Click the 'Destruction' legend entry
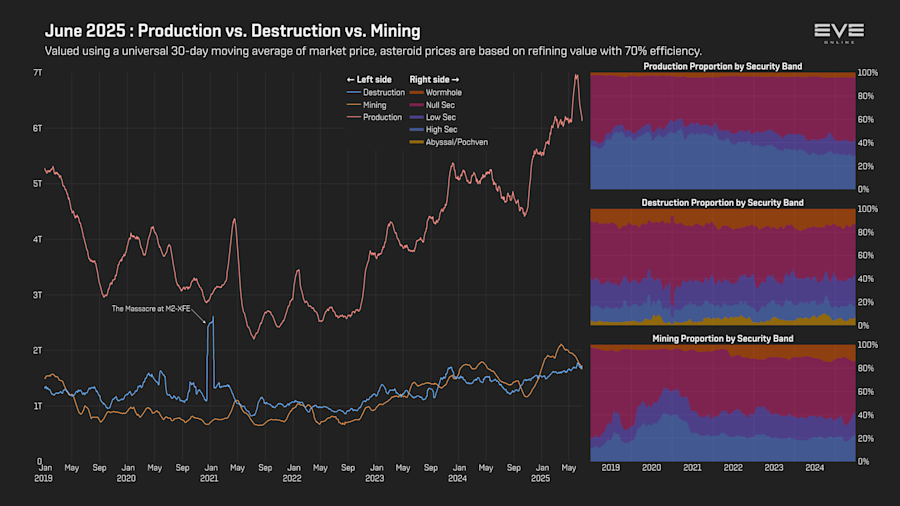The image size is (900, 506). pos(375,92)
